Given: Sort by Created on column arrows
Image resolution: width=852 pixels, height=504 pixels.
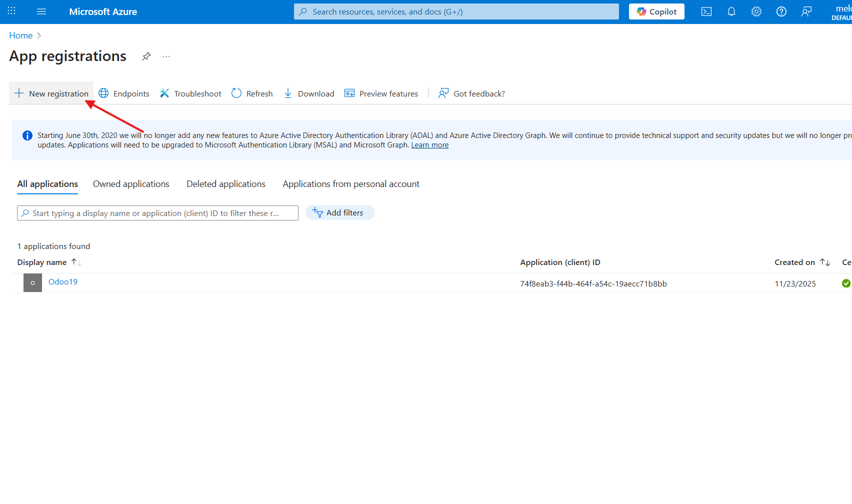Looking at the screenshot, I should point(824,262).
